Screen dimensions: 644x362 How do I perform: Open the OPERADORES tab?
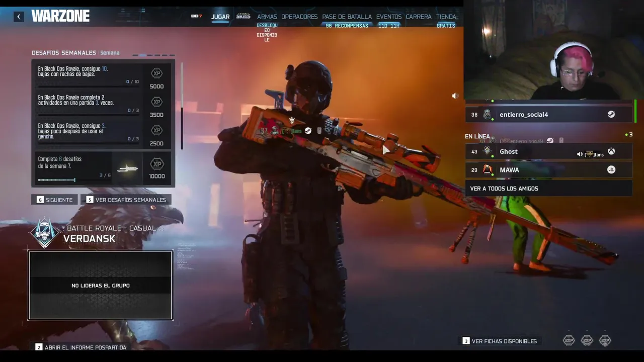[x=299, y=17]
